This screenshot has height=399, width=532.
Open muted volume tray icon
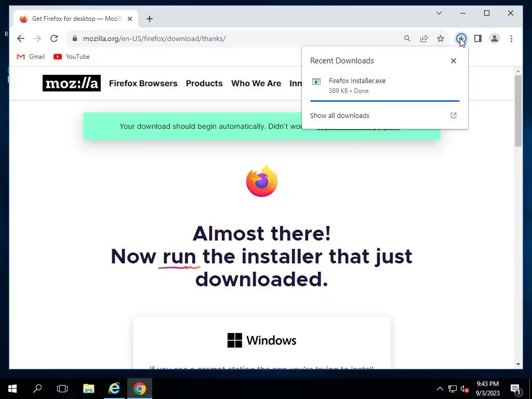click(465, 389)
